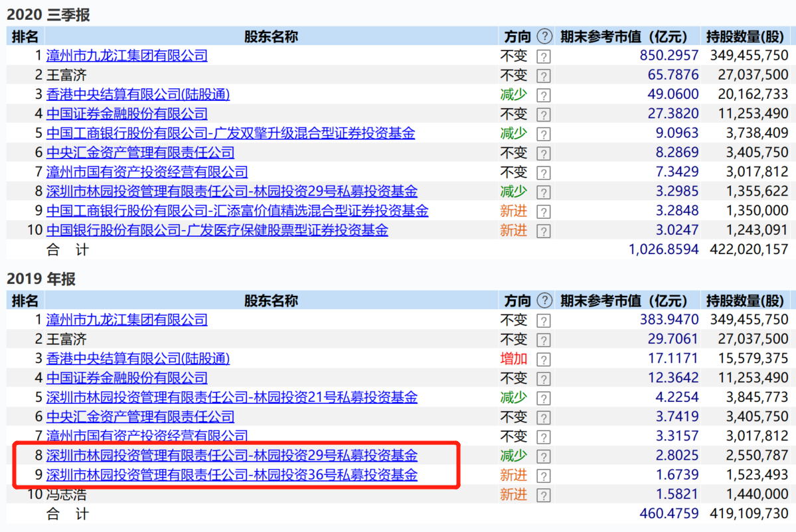Click 排名 column header in 2019 年报 table
The height and width of the screenshot is (532, 796).
point(25,300)
